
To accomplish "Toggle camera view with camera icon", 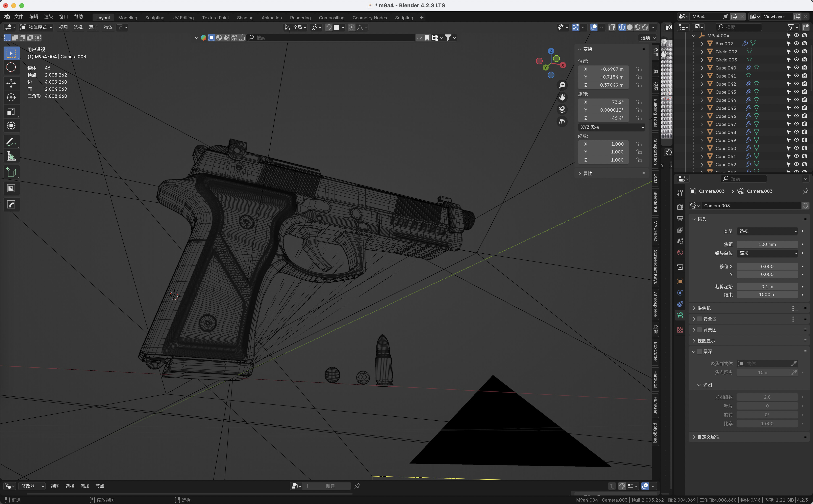I will point(562,110).
